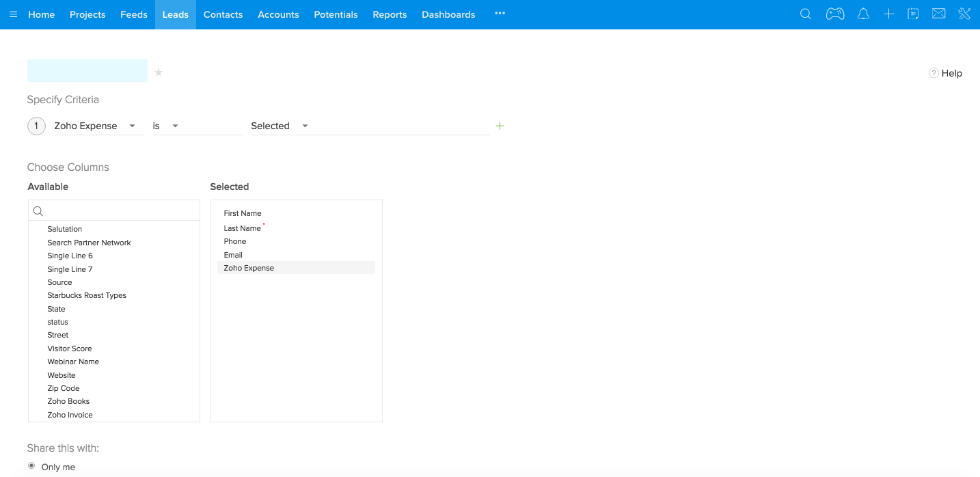
Task: Expand the Zoho Expense field dropdown
Action: [x=132, y=126]
